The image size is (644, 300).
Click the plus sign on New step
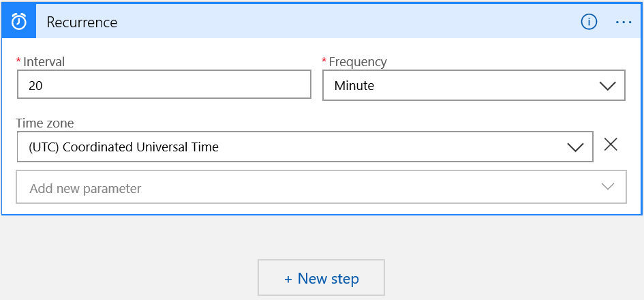[288, 278]
